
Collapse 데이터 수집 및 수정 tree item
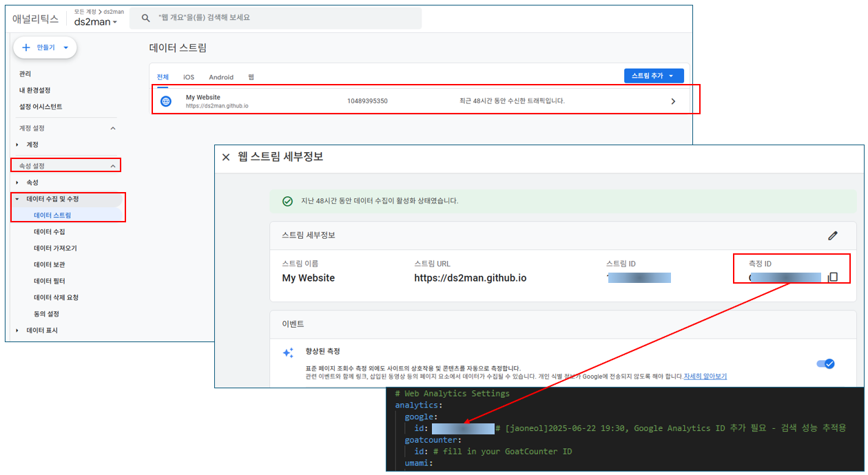click(17, 199)
